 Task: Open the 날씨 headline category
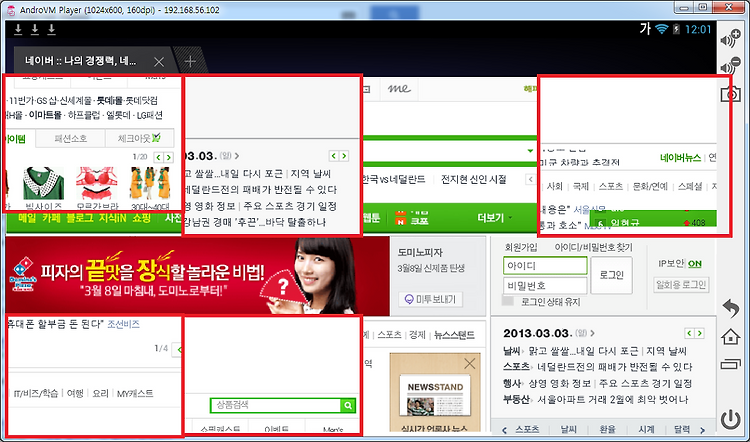[512, 351]
